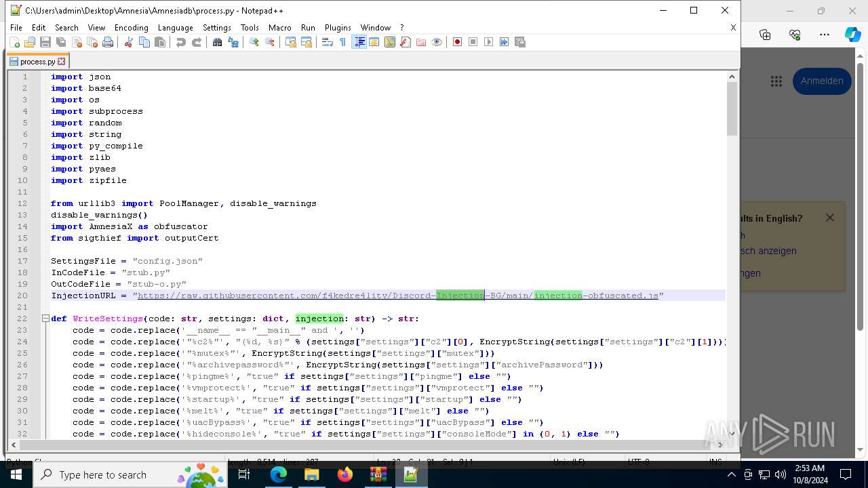Viewport: 868px width, 488px height.
Task: Close the current document via the Close toolbar icon
Action: pos(77,42)
